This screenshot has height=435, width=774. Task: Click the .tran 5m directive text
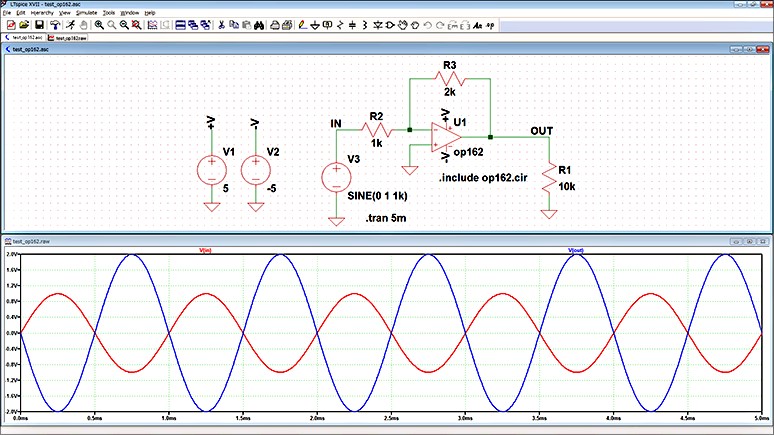point(385,216)
